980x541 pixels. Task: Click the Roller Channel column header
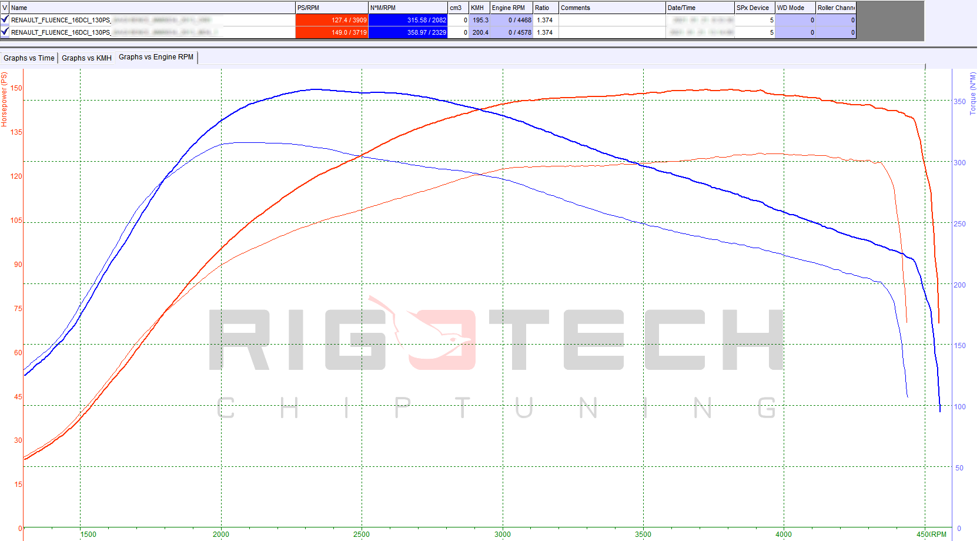[836, 8]
